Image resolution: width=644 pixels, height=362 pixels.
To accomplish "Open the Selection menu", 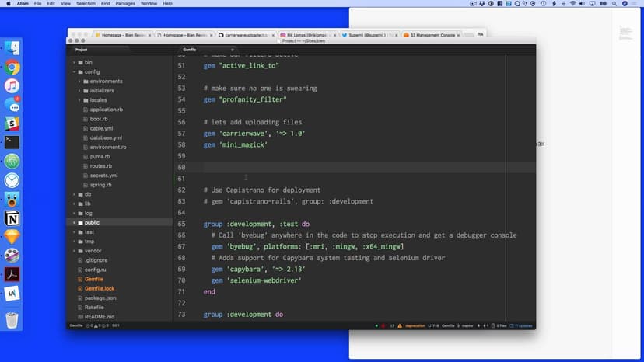I will point(86,4).
